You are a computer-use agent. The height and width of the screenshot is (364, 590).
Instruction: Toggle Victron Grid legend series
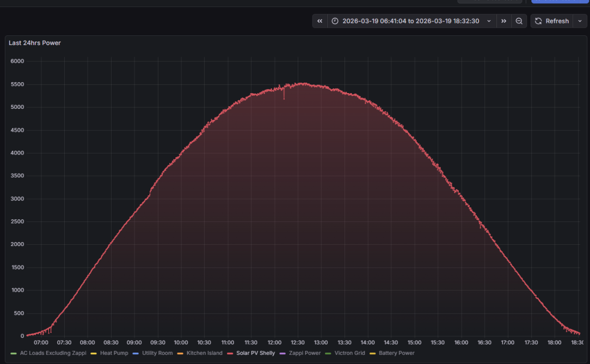click(349, 353)
